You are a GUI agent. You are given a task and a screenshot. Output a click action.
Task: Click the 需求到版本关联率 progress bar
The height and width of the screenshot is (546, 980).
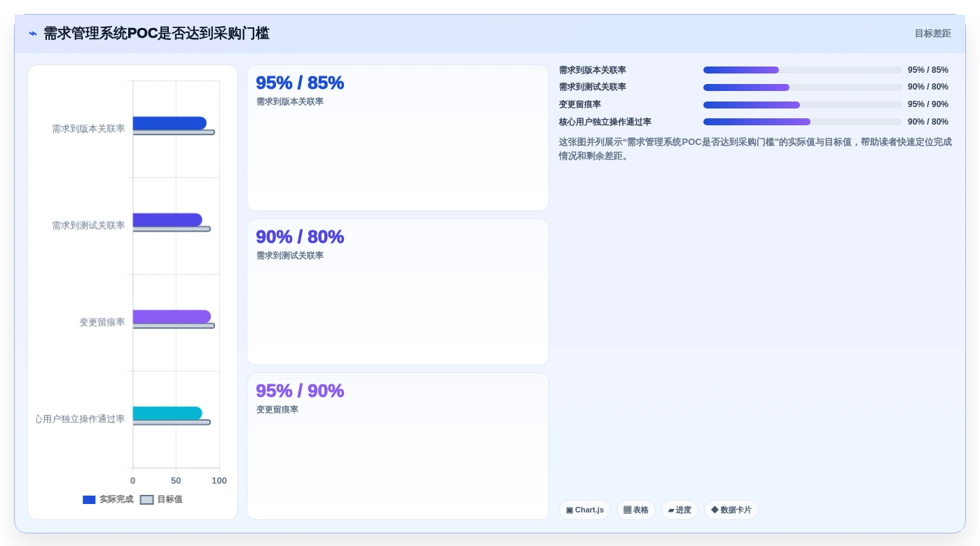(803, 70)
